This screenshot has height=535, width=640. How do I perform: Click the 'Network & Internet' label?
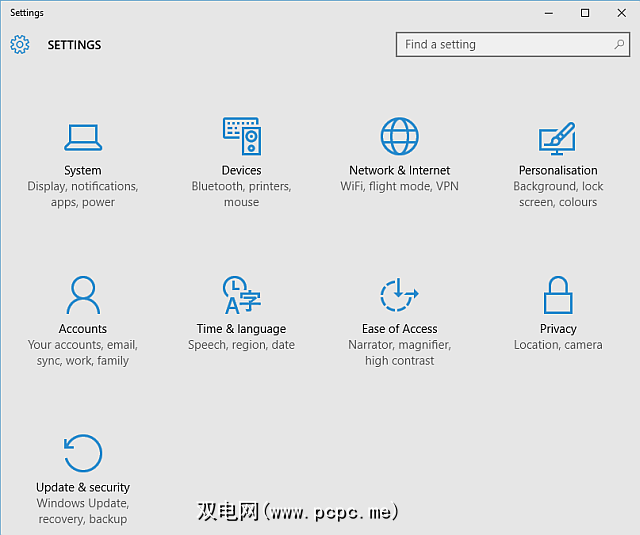click(x=399, y=171)
